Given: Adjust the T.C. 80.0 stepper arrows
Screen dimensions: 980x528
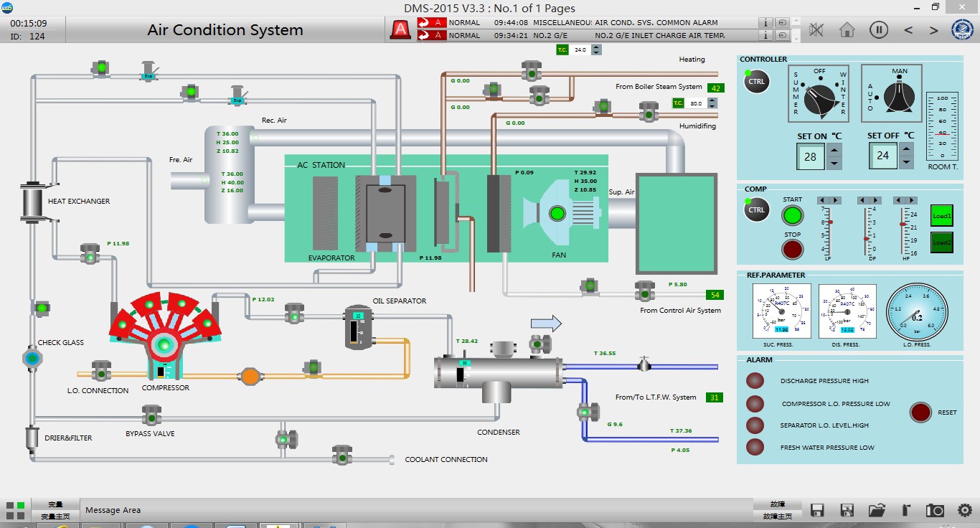Looking at the screenshot, I should pyautogui.click(x=712, y=103).
